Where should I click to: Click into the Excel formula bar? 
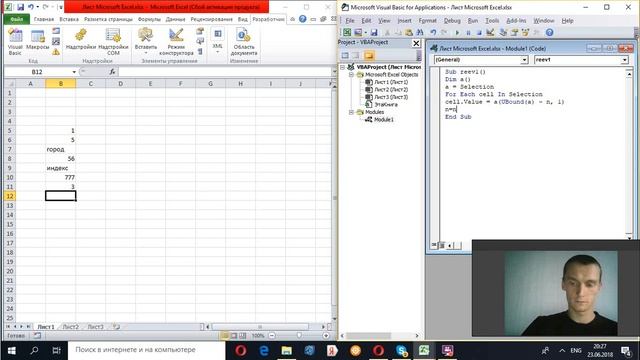(x=224, y=72)
